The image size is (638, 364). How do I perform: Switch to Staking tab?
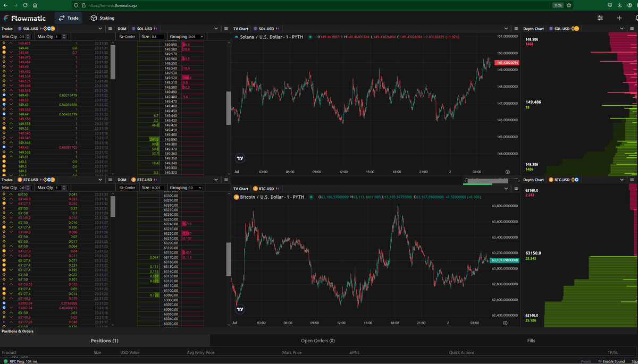pos(102,18)
